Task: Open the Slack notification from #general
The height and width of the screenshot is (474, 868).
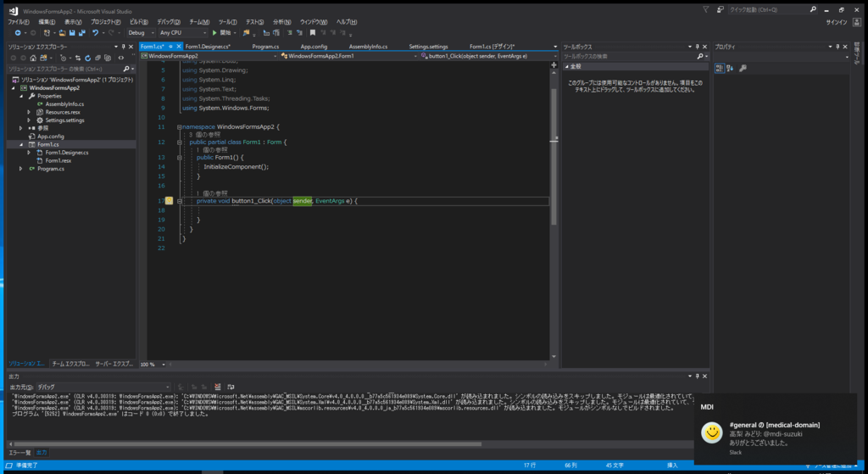Action: click(x=775, y=429)
